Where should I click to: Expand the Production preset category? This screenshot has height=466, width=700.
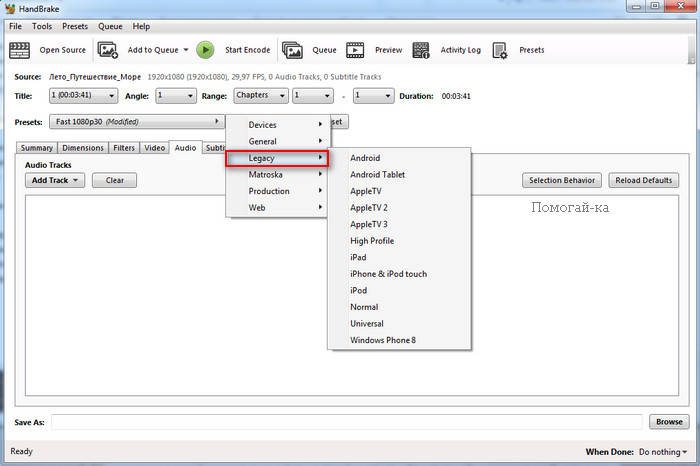(278, 191)
